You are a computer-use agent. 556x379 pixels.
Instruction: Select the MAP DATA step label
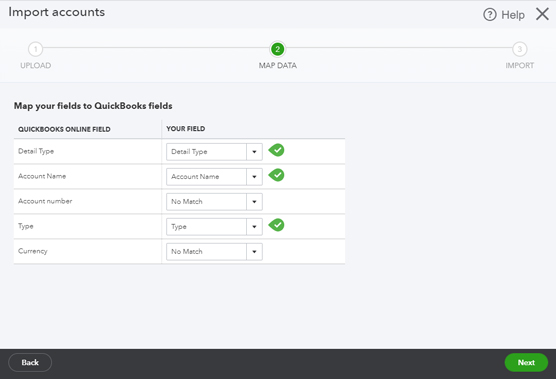[x=278, y=66]
